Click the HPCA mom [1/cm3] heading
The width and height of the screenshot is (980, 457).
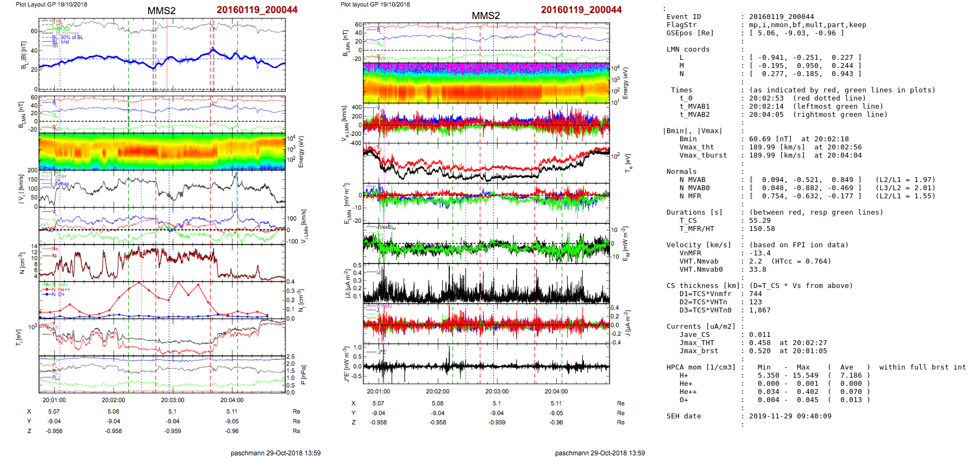tap(701, 367)
